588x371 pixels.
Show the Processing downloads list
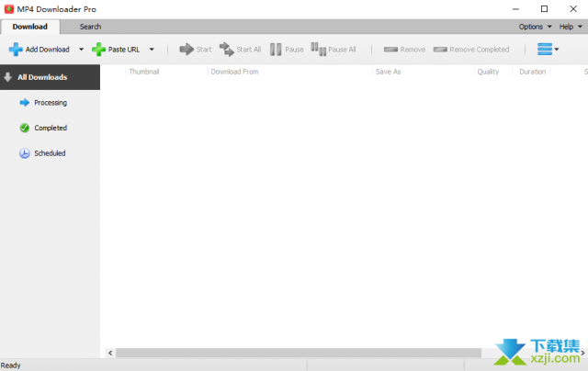(50, 102)
